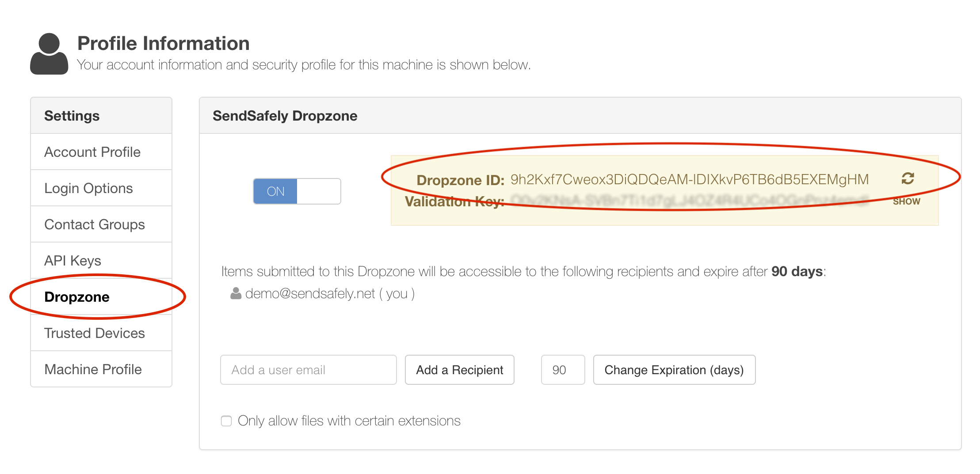Click the demo@sendsafely.net recipient entry

[x=323, y=294]
